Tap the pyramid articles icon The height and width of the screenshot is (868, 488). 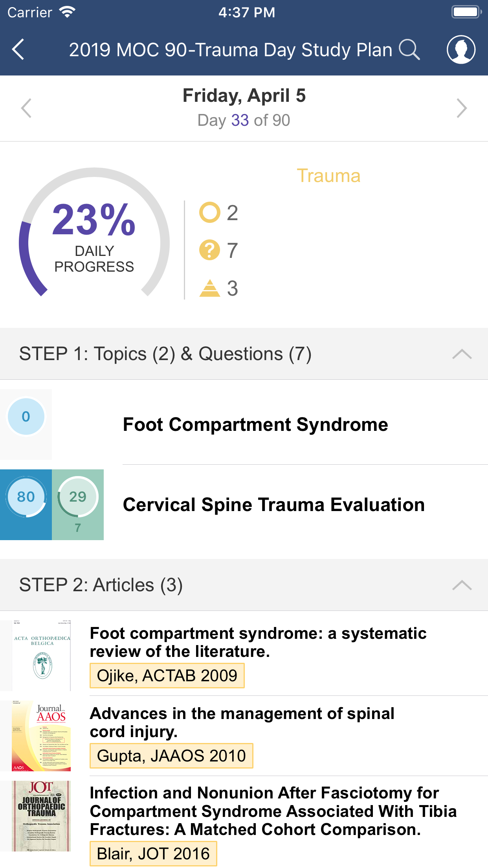pos(210,288)
